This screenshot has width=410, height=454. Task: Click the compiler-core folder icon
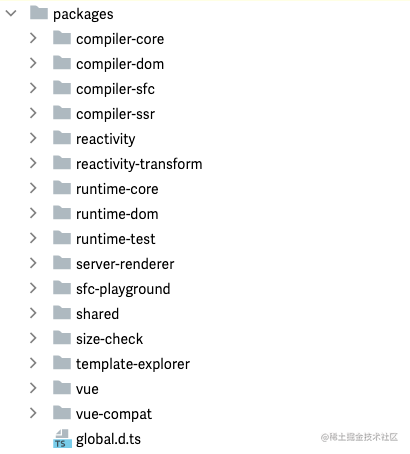tap(62, 38)
